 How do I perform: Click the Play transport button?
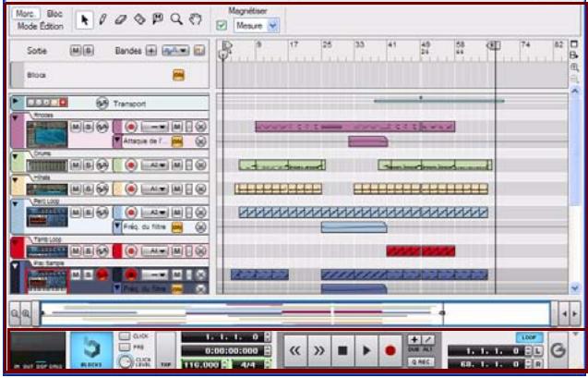point(366,350)
